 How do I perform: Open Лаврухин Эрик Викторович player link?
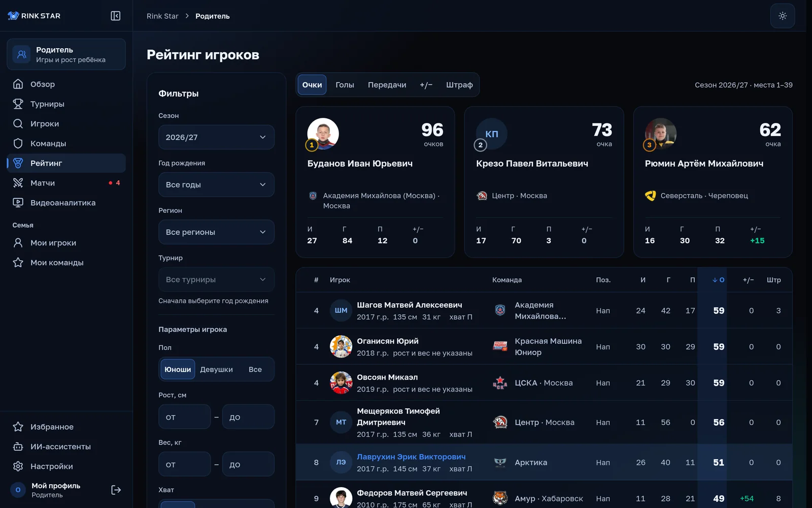click(x=411, y=457)
